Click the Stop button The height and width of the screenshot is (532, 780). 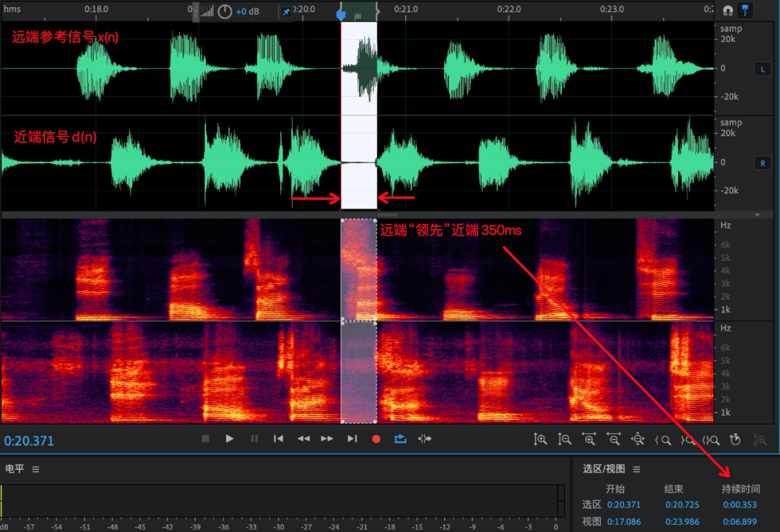[206, 438]
